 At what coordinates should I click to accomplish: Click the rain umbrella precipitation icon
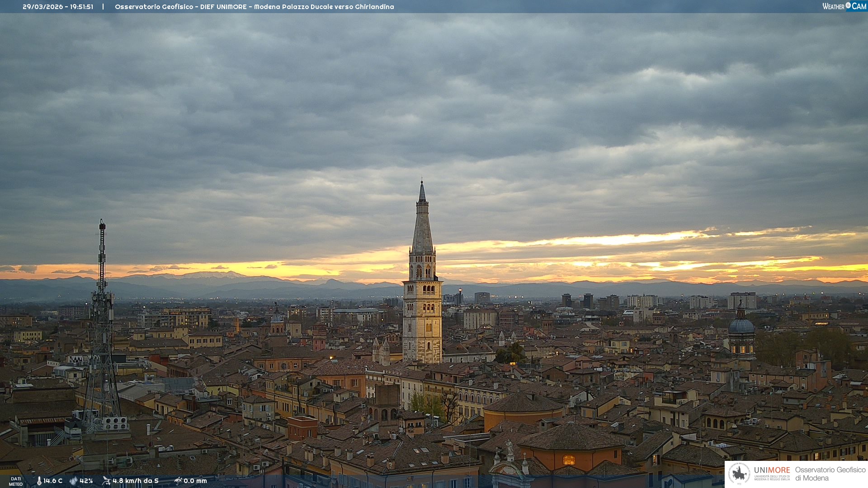tap(178, 481)
